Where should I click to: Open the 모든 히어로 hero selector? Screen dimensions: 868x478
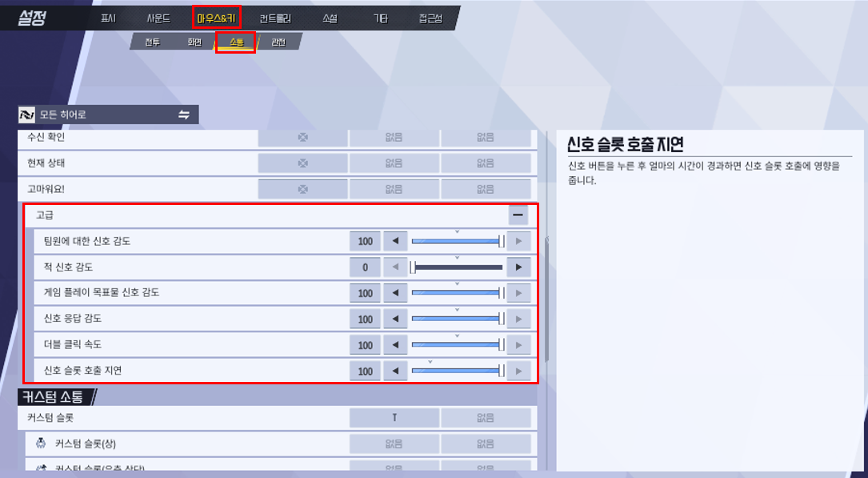pos(108,114)
